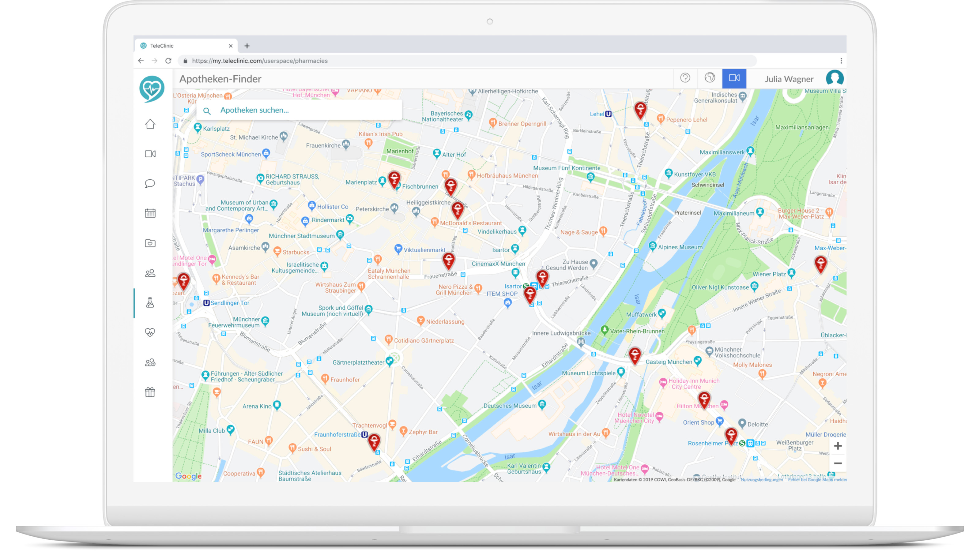Click the pharmacy marker near Marienplatz
Viewport: 980px width, 551px height.
click(x=394, y=179)
